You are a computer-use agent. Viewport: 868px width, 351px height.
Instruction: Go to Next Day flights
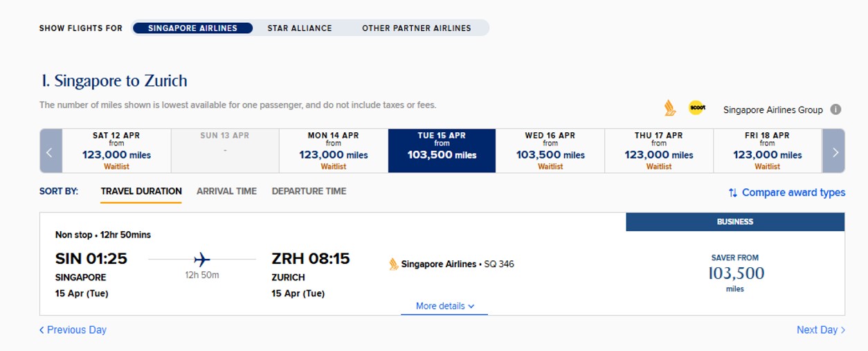tap(821, 330)
